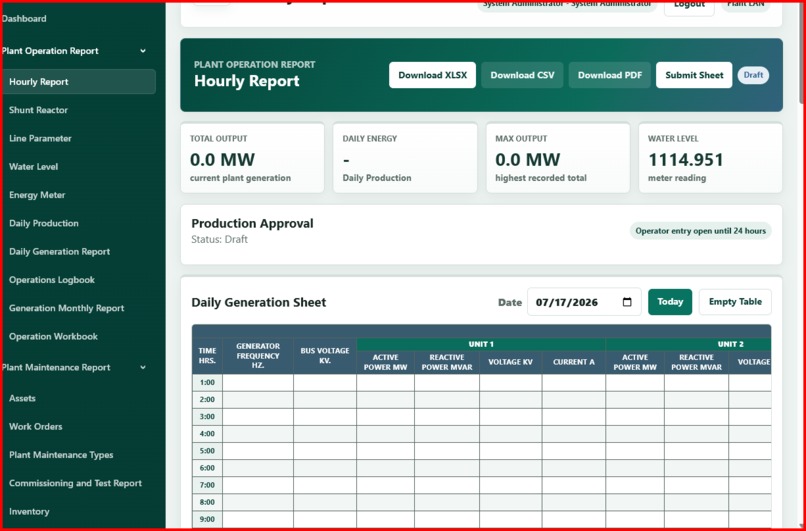The width and height of the screenshot is (806, 531).
Task: Click Unit 1 Voltage KV cell for 5:00
Action: [x=510, y=451]
